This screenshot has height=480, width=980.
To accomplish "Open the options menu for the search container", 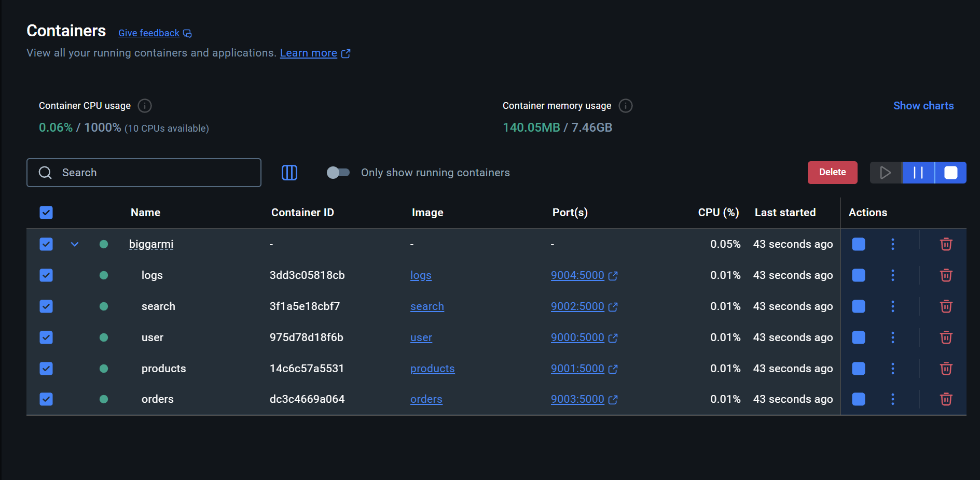I will [893, 306].
